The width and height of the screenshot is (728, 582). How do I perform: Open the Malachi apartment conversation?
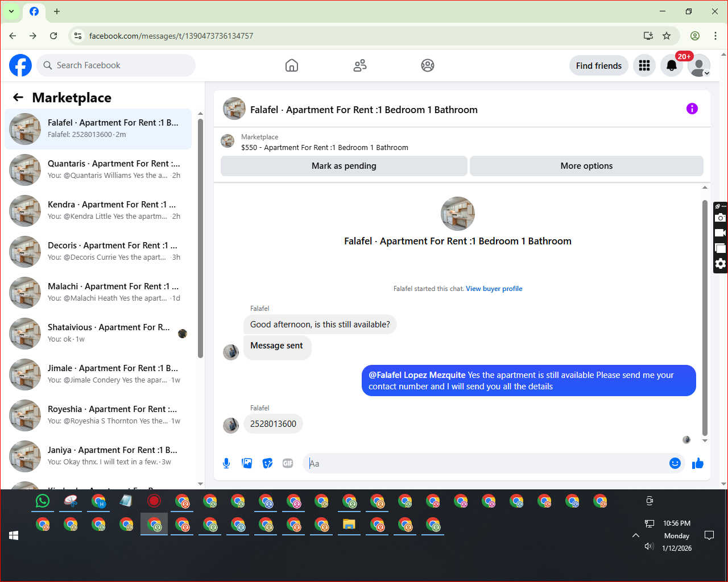(x=98, y=293)
